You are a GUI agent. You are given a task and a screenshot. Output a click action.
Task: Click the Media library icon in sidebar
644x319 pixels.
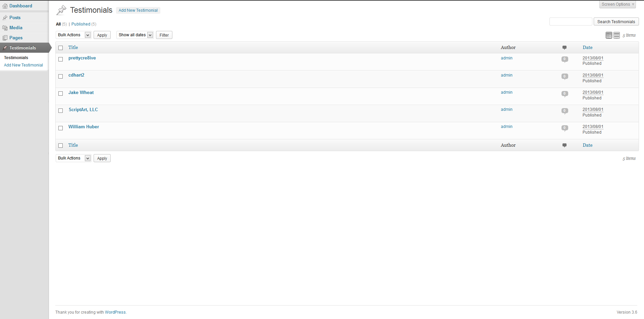point(5,28)
